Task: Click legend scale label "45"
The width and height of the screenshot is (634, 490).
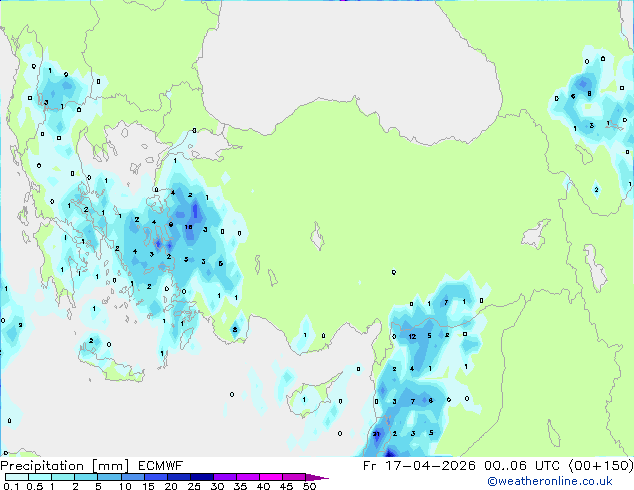Action: click(286, 486)
